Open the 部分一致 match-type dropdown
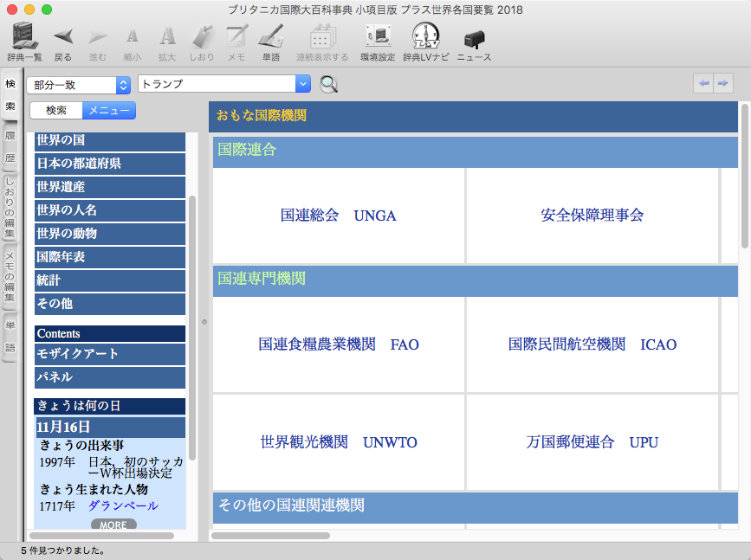The image size is (751, 560). (79, 85)
